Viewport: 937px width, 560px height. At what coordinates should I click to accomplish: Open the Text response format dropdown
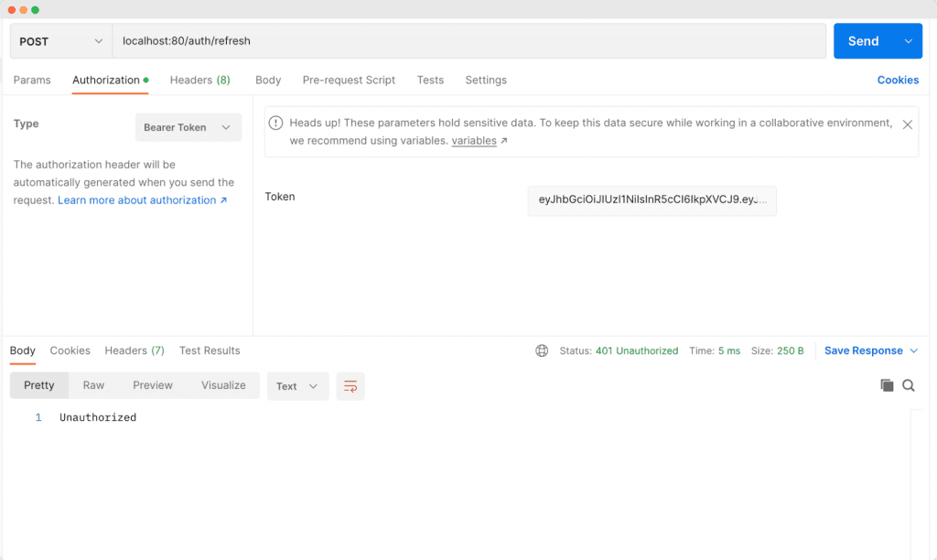[x=297, y=385]
